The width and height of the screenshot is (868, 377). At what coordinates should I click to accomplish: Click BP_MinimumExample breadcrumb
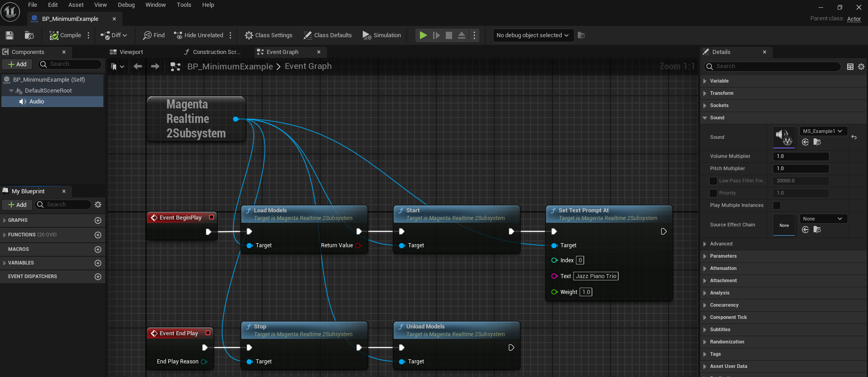click(230, 67)
